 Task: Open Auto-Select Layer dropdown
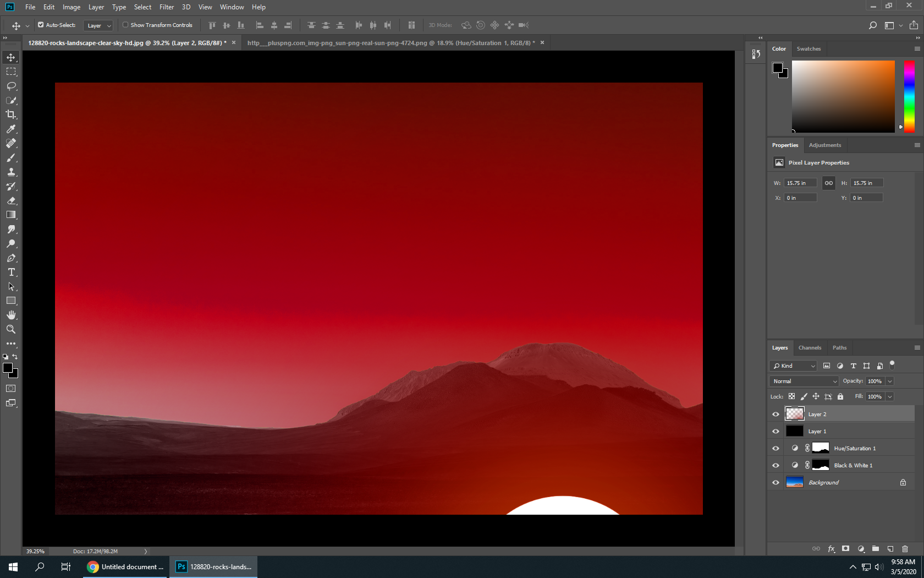(x=98, y=25)
